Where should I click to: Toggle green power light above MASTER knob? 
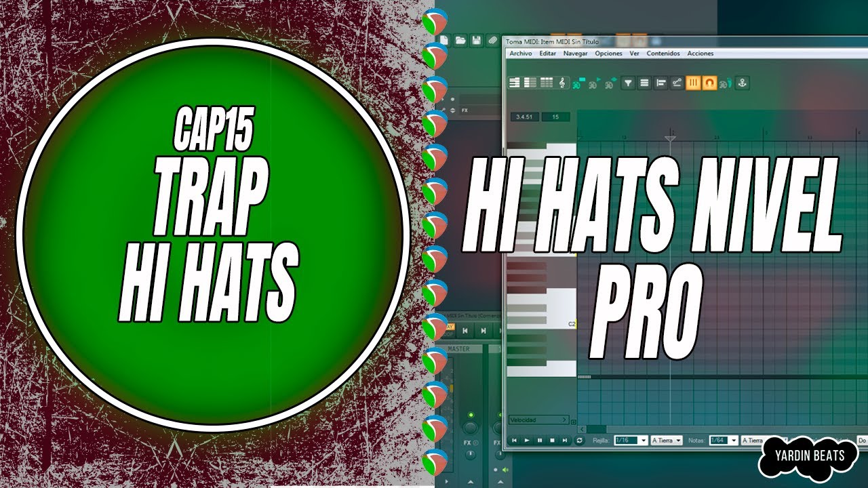pos(471,415)
